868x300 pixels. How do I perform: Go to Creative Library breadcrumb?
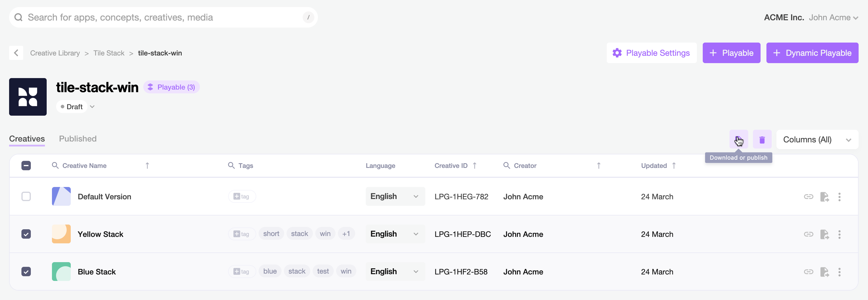click(x=55, y=53)
